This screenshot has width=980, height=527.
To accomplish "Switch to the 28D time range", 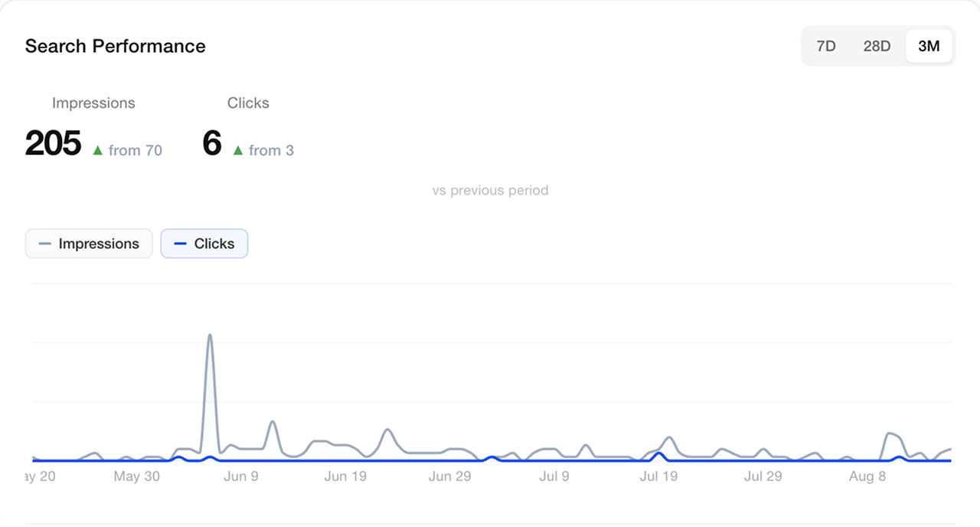I will (877, 46).
